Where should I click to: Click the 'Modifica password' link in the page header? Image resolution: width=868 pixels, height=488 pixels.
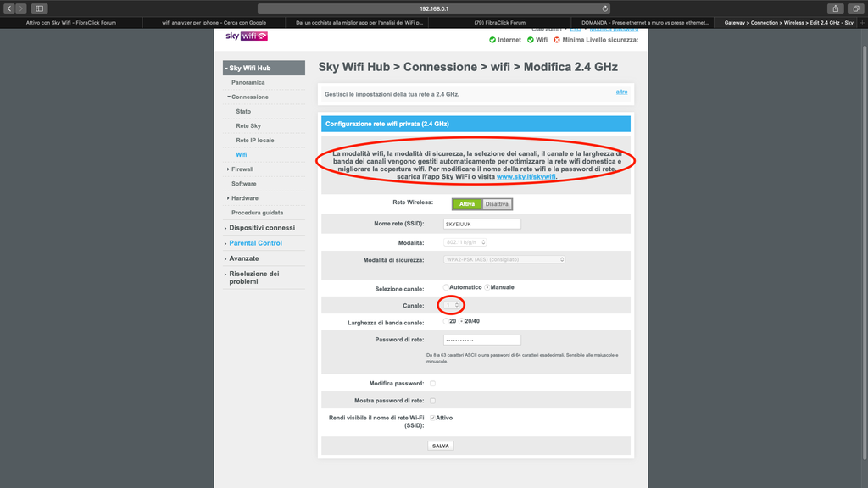pyautogui.click(x=614, y=30)
